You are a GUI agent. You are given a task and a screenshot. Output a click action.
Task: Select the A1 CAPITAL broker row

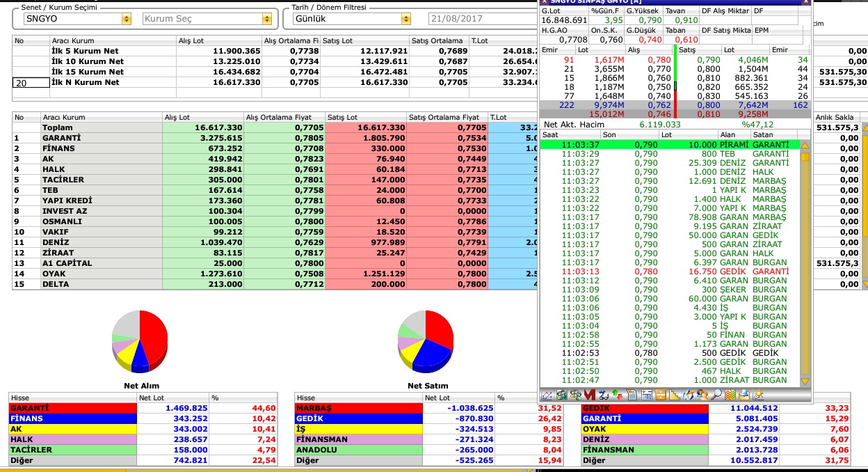tap(273, 263)
